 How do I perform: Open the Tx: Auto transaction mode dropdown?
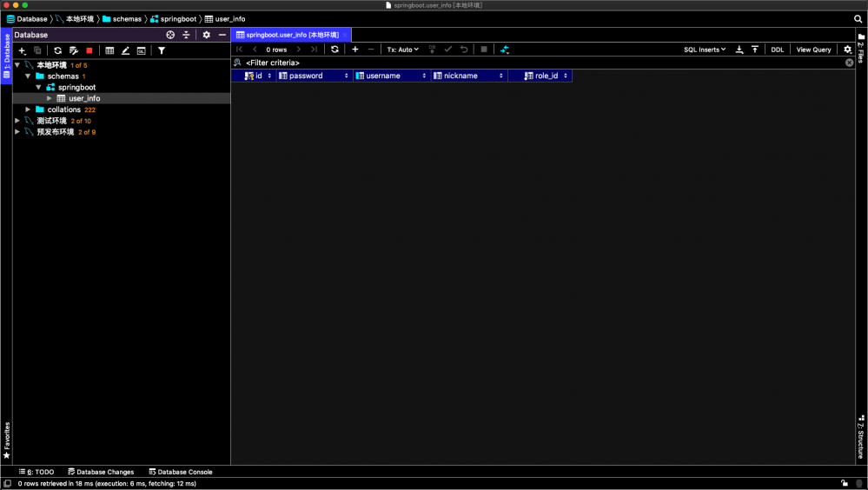402,50
